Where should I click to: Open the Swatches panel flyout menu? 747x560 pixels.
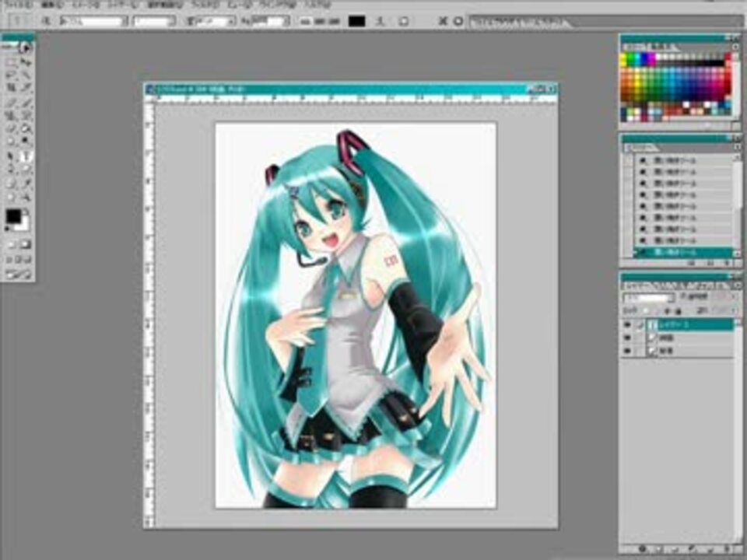pyautogui.click(x=737, y=47)
